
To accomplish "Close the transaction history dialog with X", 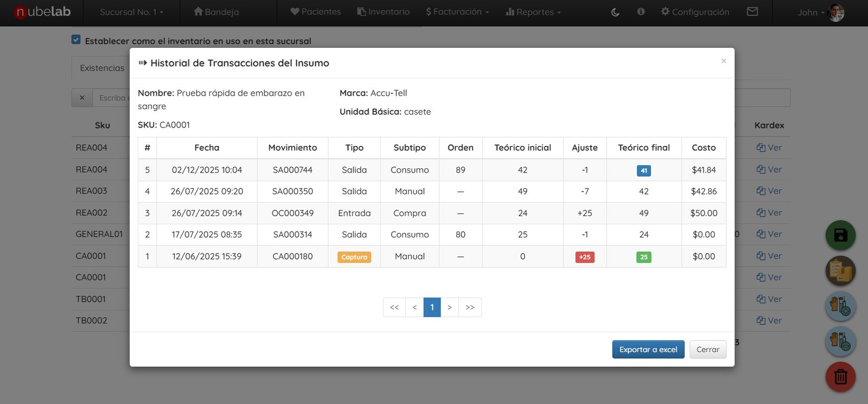I will (x=723, y=61).
